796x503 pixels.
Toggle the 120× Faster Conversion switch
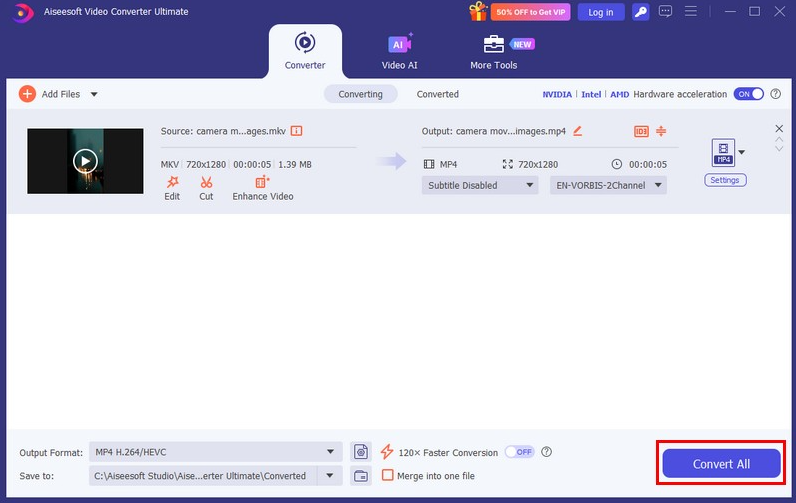coord(519,452)
